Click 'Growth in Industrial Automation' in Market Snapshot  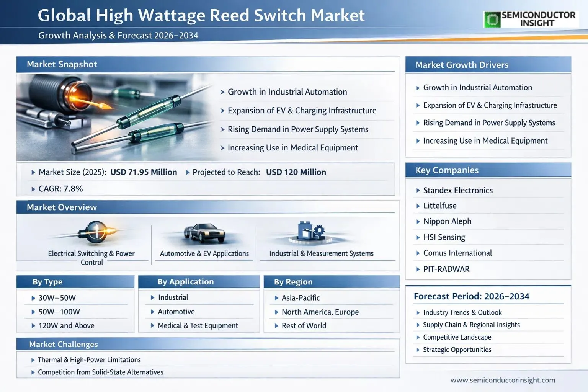287,92
